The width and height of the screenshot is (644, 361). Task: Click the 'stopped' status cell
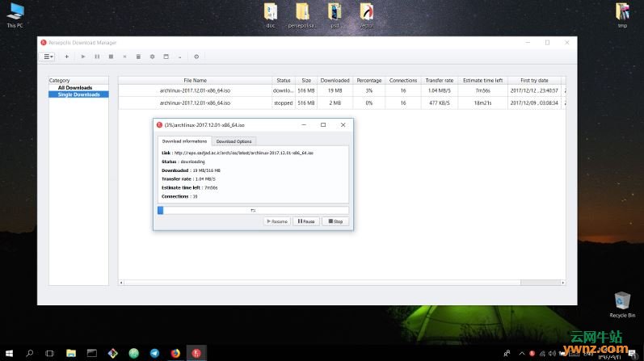pyautogui.click(x=284, y=103)
